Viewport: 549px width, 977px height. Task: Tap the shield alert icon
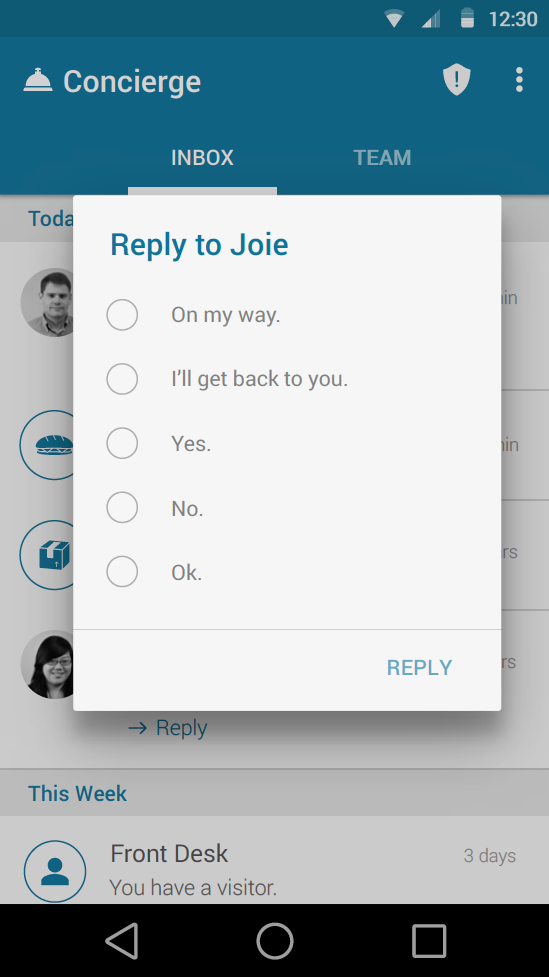(456, 80)
